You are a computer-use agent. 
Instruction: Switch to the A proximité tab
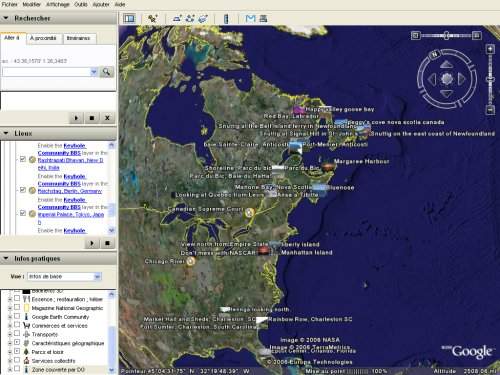click(43, 38)
